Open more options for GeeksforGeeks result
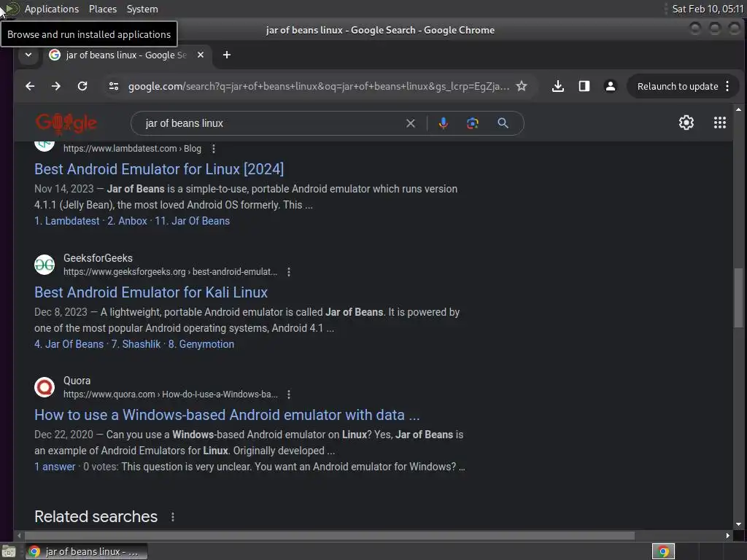Viewport: 747px width, 560px height. tap(289, 272)
